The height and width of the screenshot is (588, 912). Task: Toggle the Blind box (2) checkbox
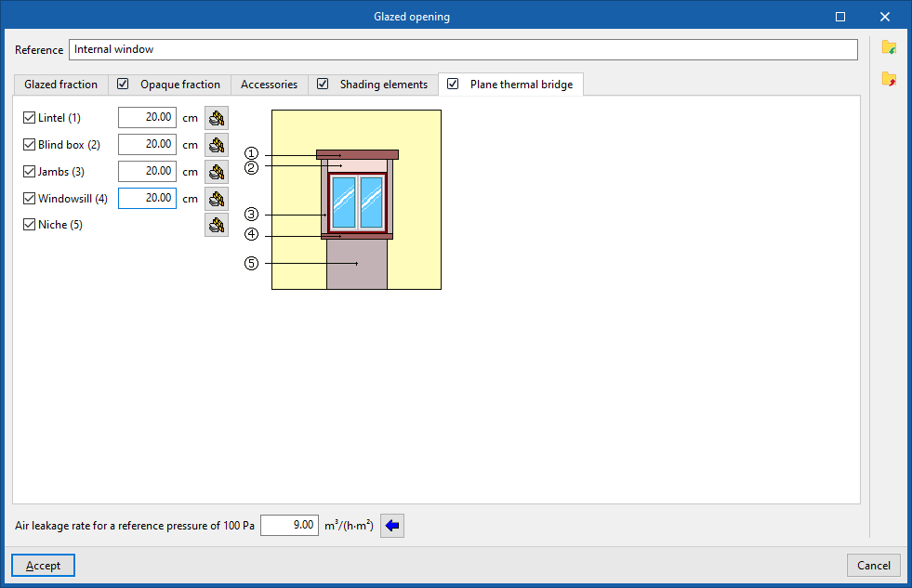pos(29,145)
